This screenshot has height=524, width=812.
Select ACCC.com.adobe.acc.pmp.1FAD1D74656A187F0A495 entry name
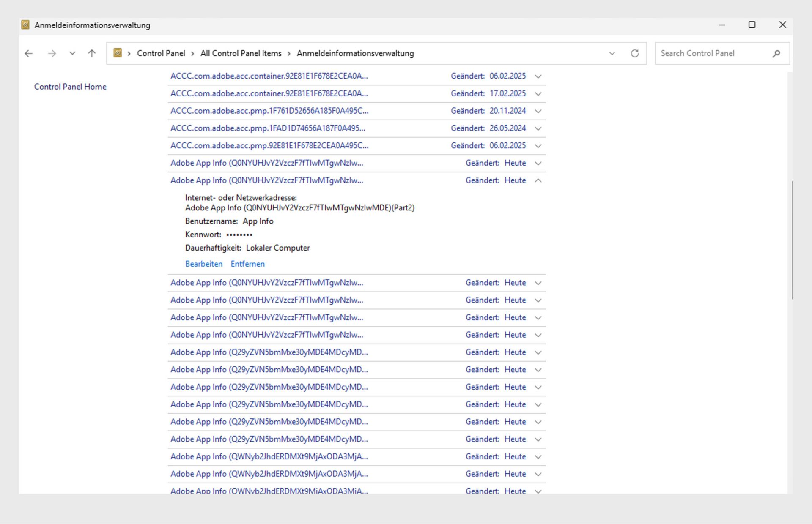click(268, 128)
